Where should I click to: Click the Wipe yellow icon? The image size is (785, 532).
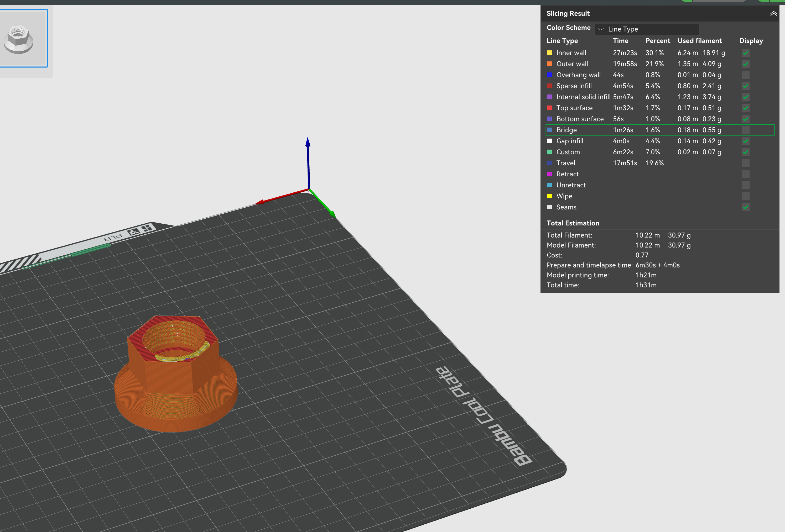(550, 196)
